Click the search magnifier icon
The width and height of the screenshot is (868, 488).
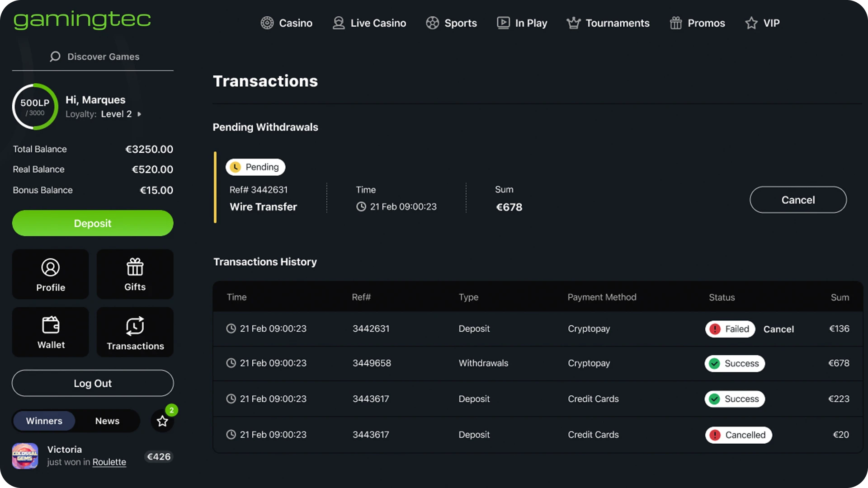point(55,56)
